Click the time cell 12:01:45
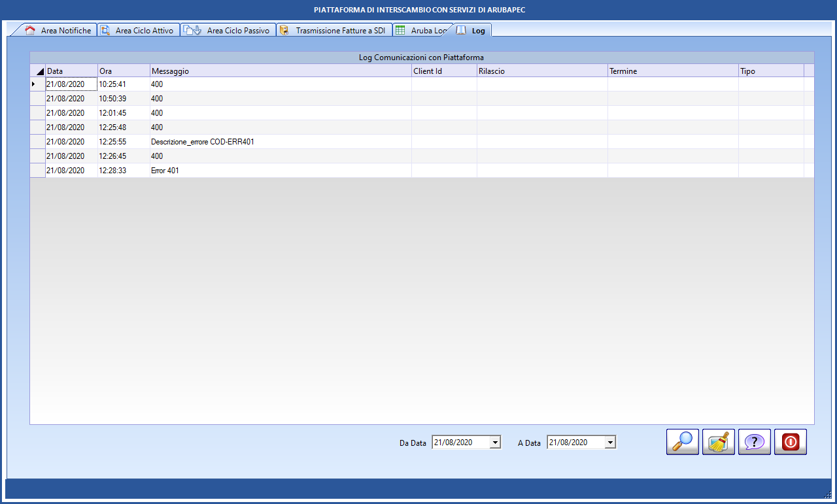The height and width of the screenshot is (504, 837). [124, 113]
